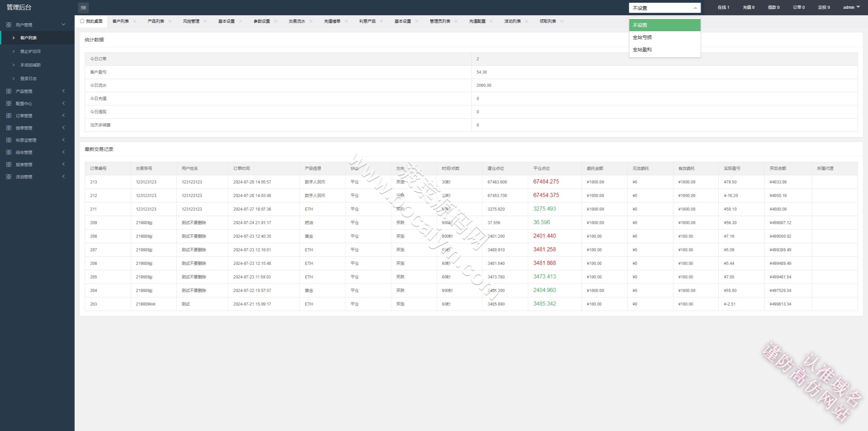
Task: Click the 提款 0 header indicator
Action: [x=774, y=7]
